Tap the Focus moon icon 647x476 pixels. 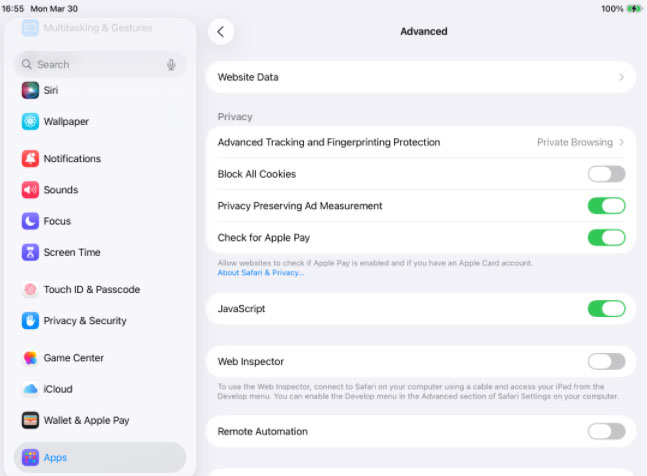pyautogui.click(x=30, y=221)
